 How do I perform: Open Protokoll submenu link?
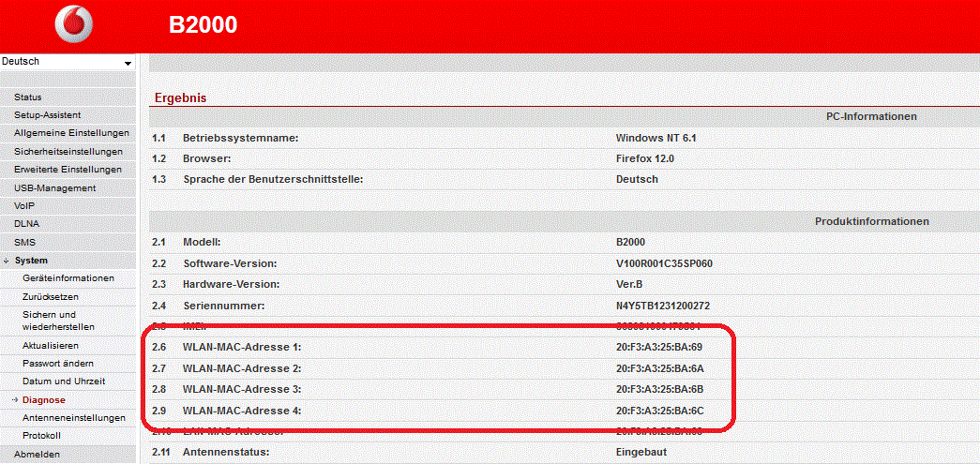point(41,435)
